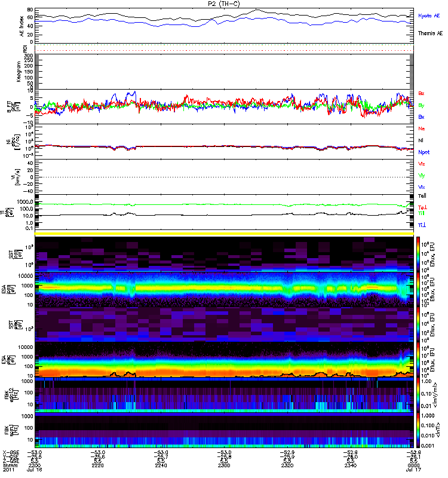Click the '2240' time tick label
This screenshot has width=448, height=478.
coord(161,465)
